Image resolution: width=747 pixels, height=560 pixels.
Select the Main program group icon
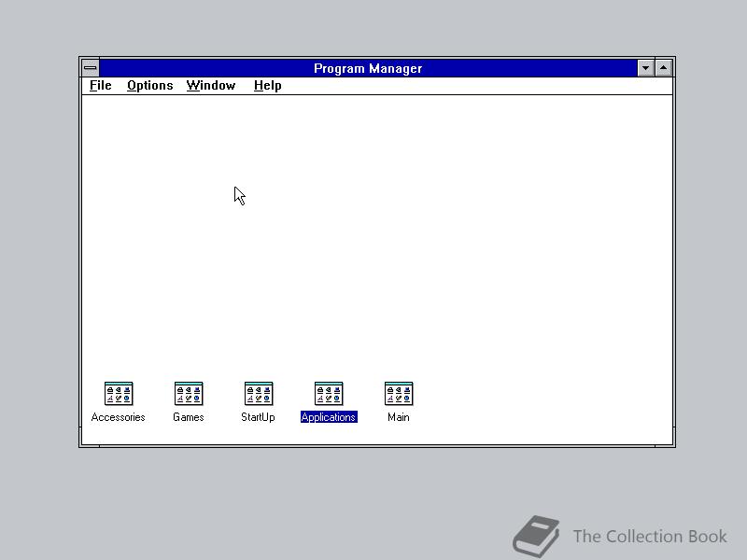coord(399,394)
